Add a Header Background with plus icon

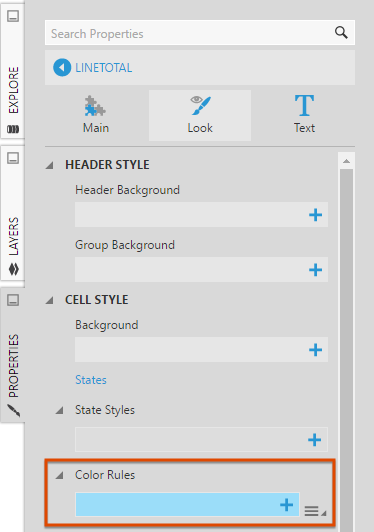tap(315, 215)
